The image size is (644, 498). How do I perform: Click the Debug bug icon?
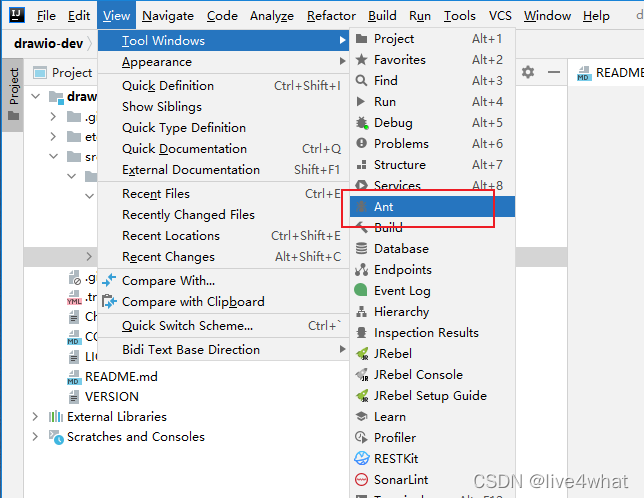362,123
